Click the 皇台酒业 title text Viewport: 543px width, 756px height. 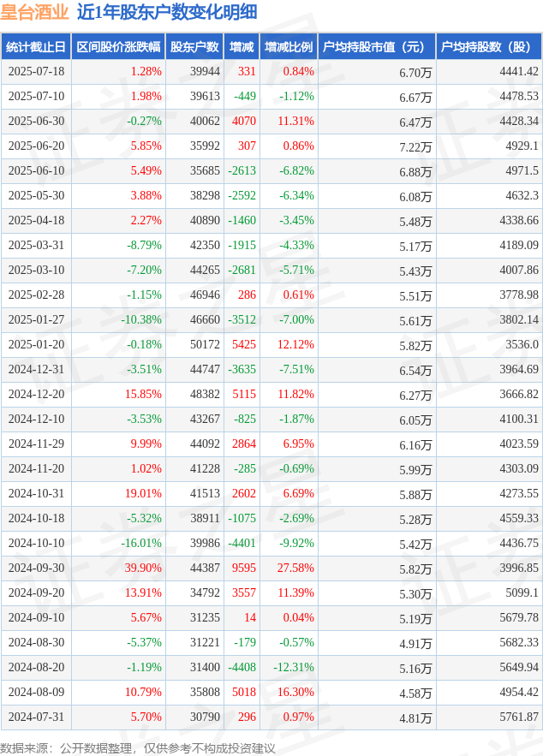(x=35, y=13)
